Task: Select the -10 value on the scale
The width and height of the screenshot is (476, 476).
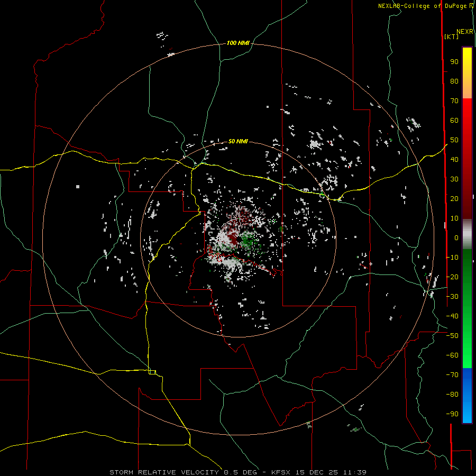Action: pos(452,258)
